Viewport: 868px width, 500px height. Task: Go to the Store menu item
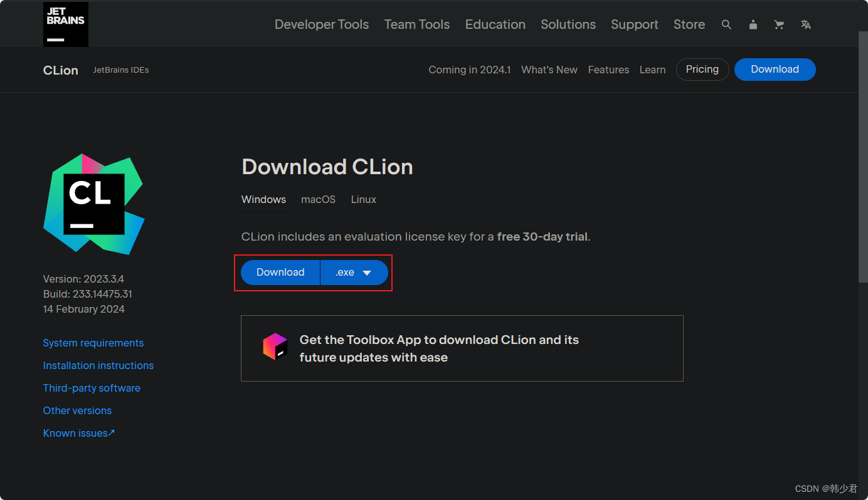(689, 24)
